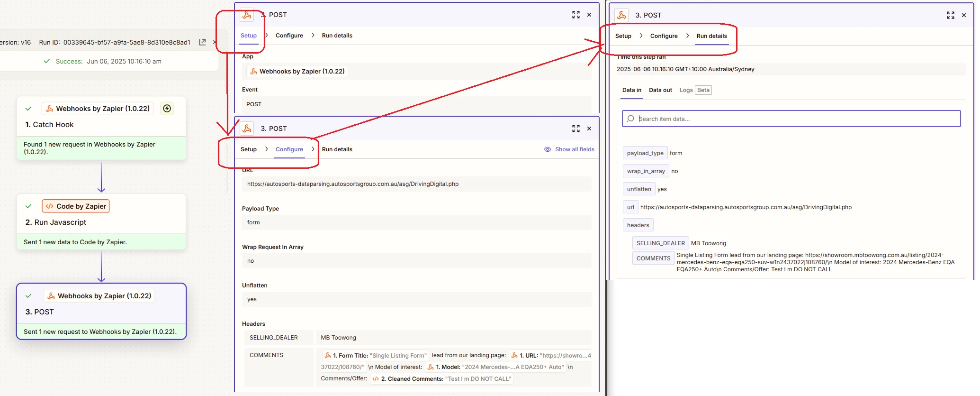The width and height of the screenshot is (980, 396).
Task: Select Setup tab in the Configure POST panel
Action: click(249, 149)
